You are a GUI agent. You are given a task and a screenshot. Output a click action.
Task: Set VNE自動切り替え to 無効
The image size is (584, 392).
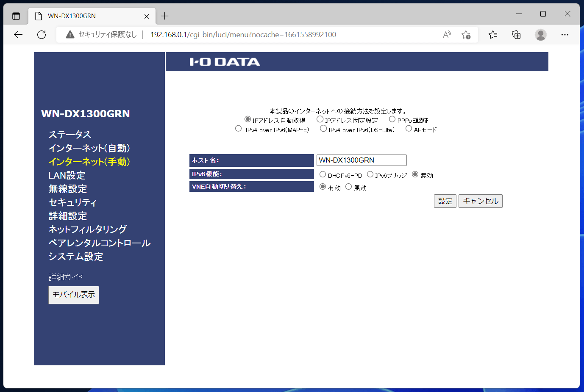pyautogui.click(x=349, y=187)
